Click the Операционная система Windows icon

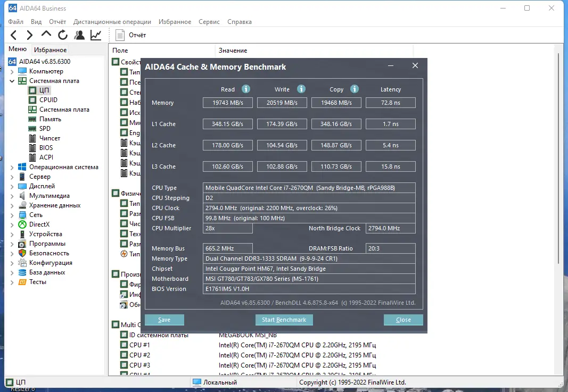pyautogui.click(x=22, y=167)
